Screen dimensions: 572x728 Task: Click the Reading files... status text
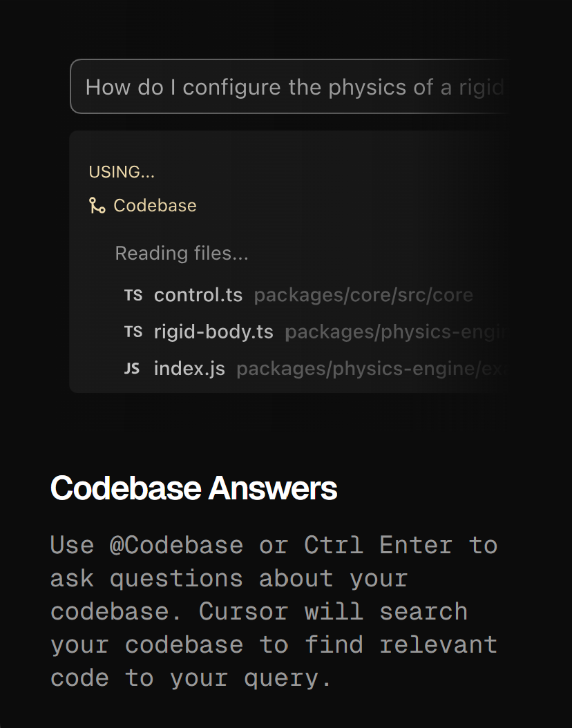point(182,253)
